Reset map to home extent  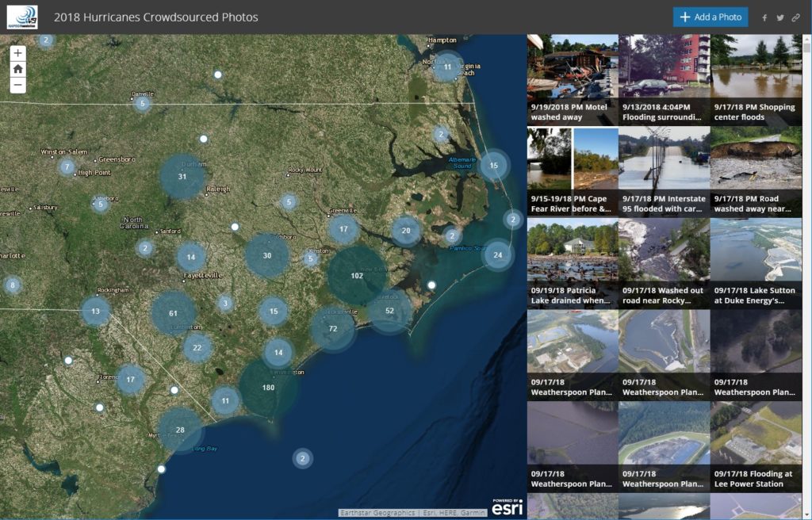pyautogui.click(x=17, y=69)
